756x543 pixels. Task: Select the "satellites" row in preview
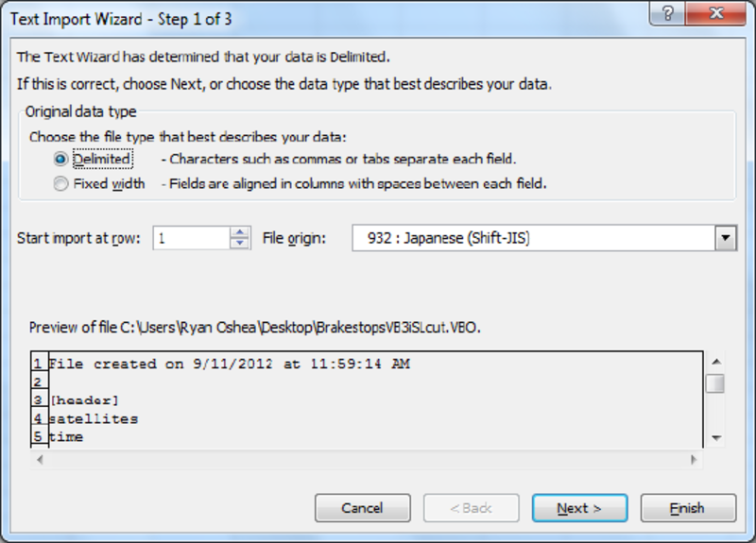(x=93, y=418)
